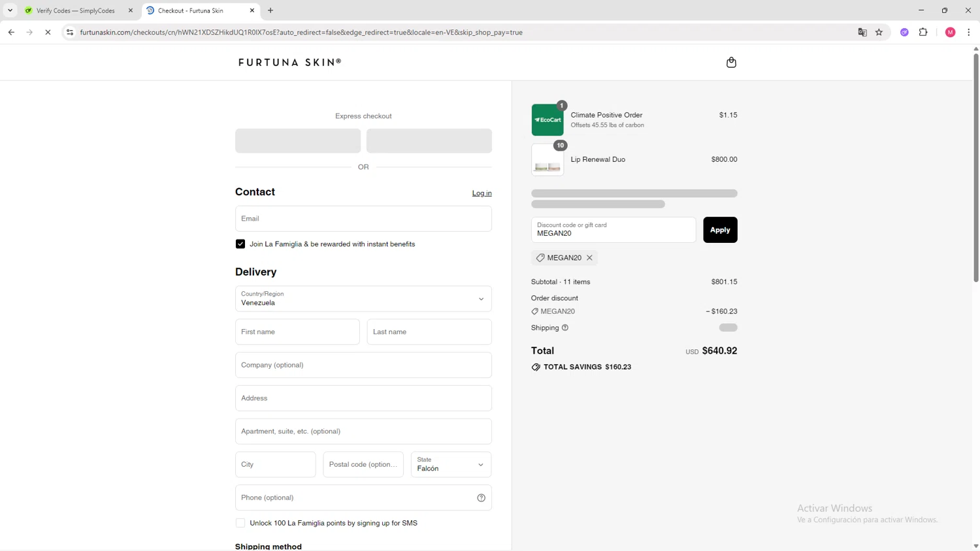Uncheck Join La Famiglia checkbox
This screenshot has width=980, height=551.
(240, 244)
